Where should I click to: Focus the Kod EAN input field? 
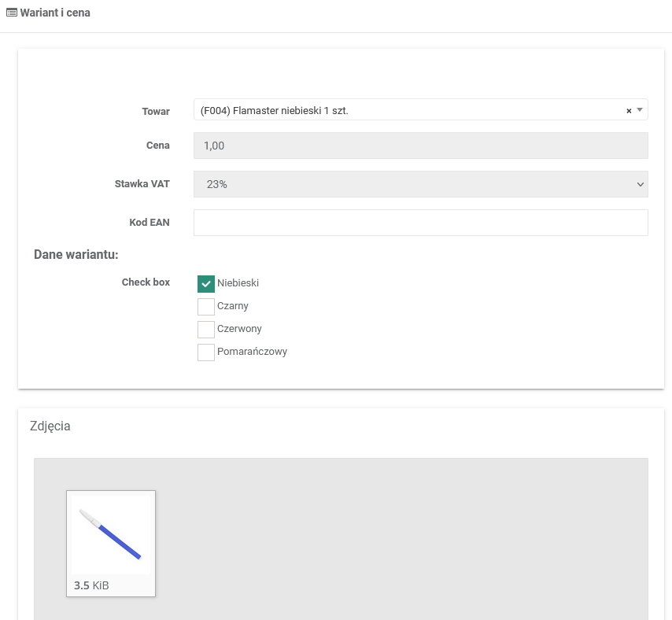(x=420, y=223)
